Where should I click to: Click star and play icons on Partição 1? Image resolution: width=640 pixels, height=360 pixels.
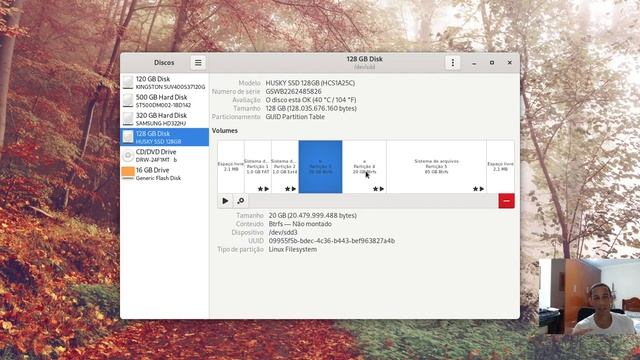point(263,189)
